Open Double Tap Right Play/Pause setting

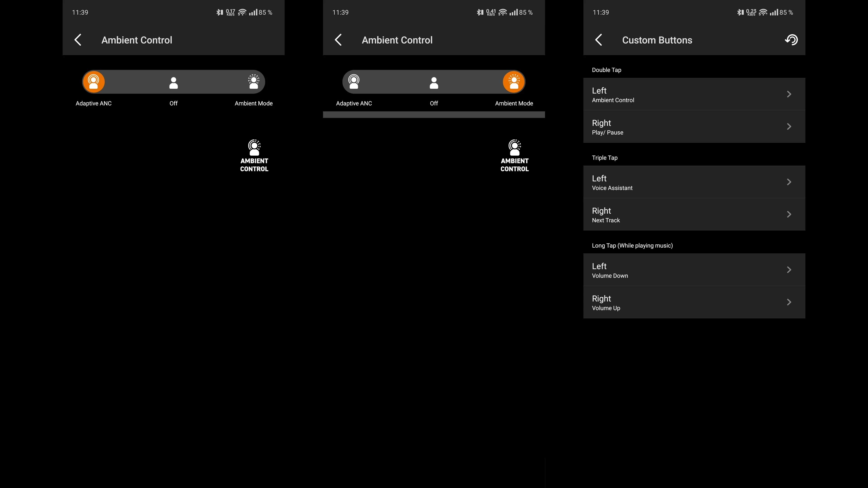coord(694,127)
